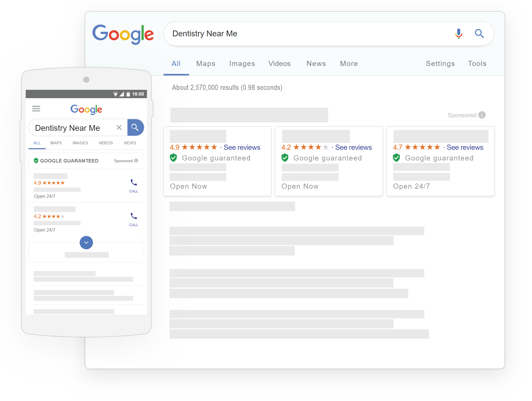The width and height of the screenshot is (532, 401).
Task: Select the mobile ALL tab
Action: [37, 143]
